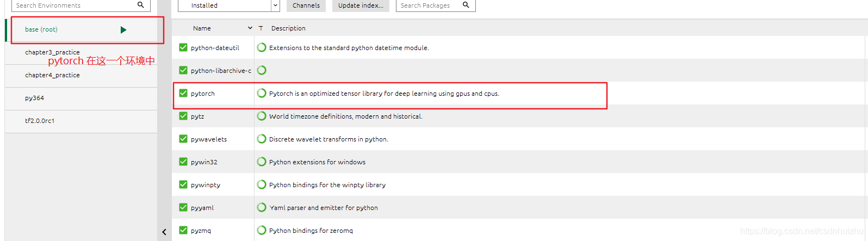Click the pytorch package name
Screen dimensions: 868x241
pyautogui.click(x=203, y=94)
